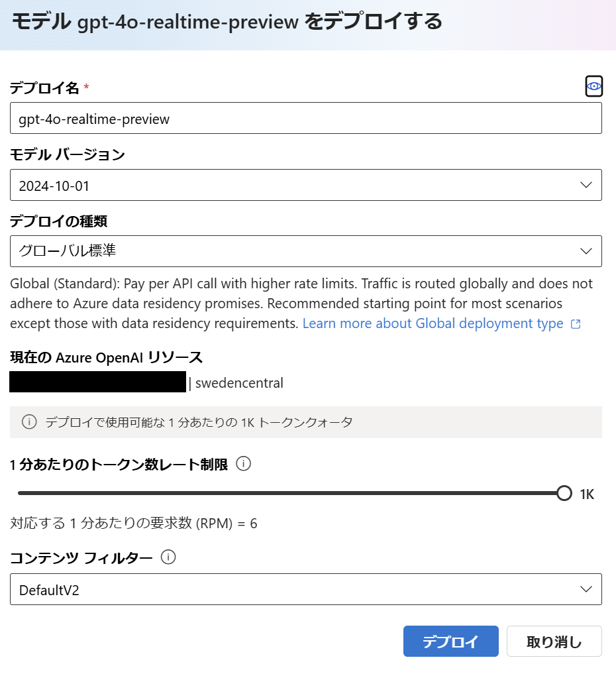This screenshot has width=616, height=676.
Task: Click the info icon beside token rate limit
Action: tap(243, 464)
